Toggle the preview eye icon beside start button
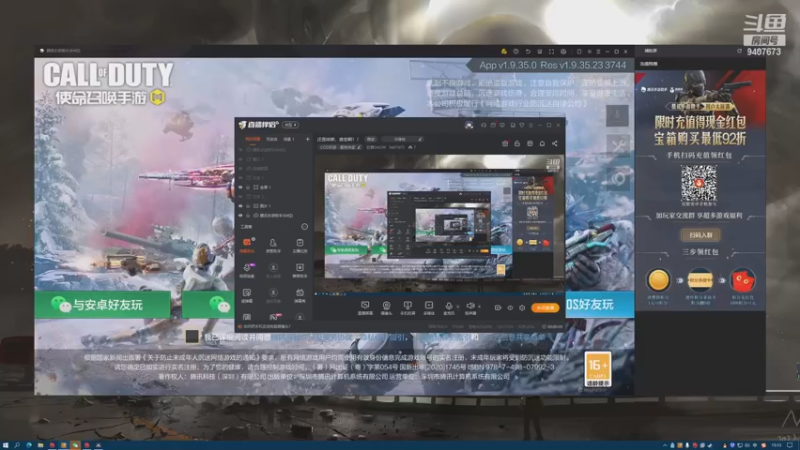The image size is (800, 450). [510, 308]
